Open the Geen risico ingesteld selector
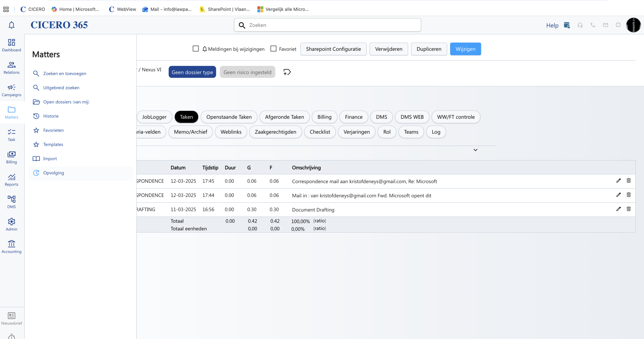Image resolution: width=644 pixels, height=339 pixels. (x=247, y=72)
